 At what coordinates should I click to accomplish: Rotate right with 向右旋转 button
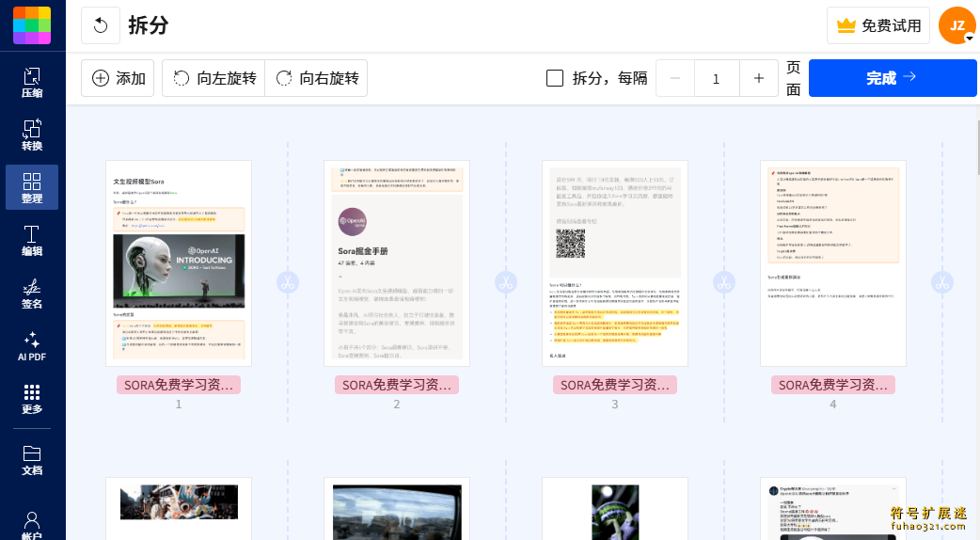[316, 78]
